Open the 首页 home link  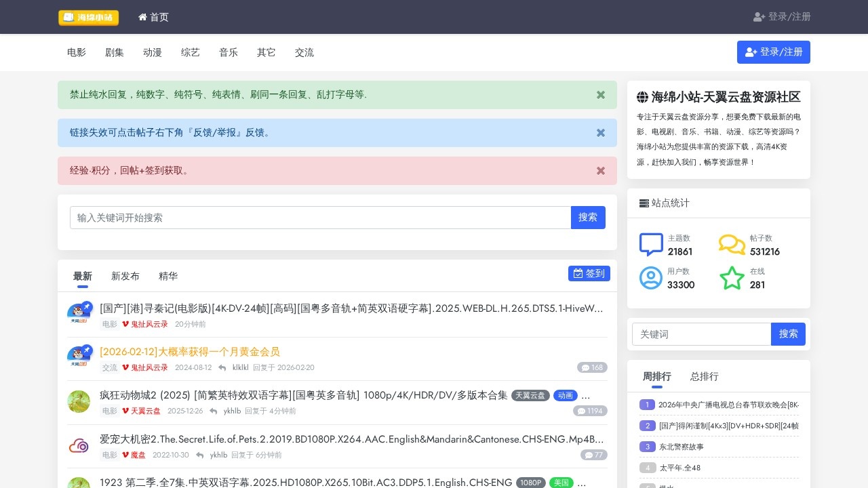(x=153, y=17)
